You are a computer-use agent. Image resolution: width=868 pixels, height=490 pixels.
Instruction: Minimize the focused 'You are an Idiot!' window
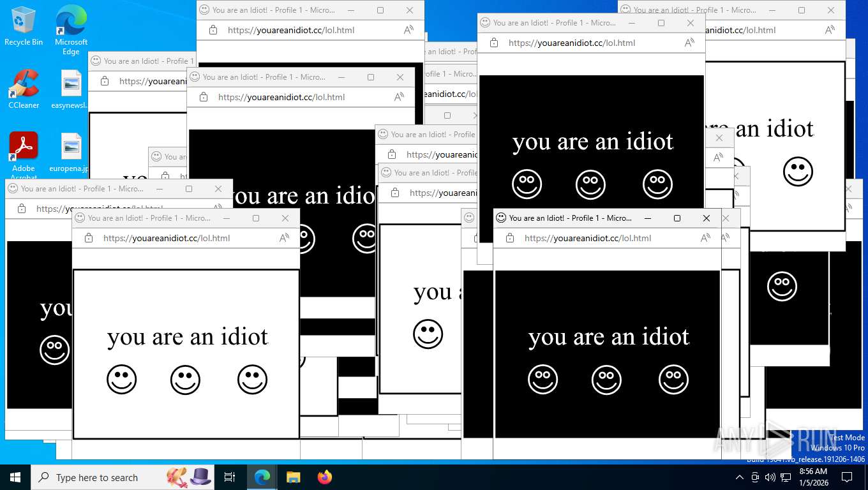pyautogui.click(x=648, y=218)
